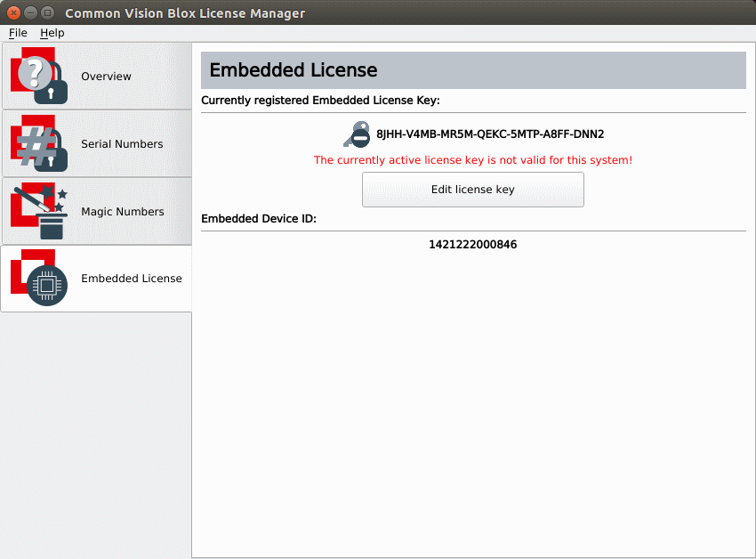Select the Embedded License tab label
756x559 pixels.
(x=132, y=279)
